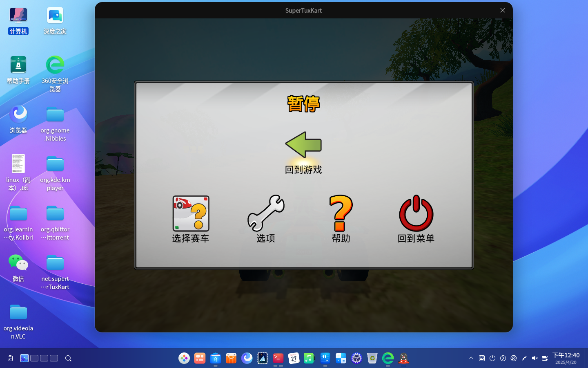The width and height of the screenshot is (588, 368).
Task: Open help via the question mark icon
Action: 341,213
